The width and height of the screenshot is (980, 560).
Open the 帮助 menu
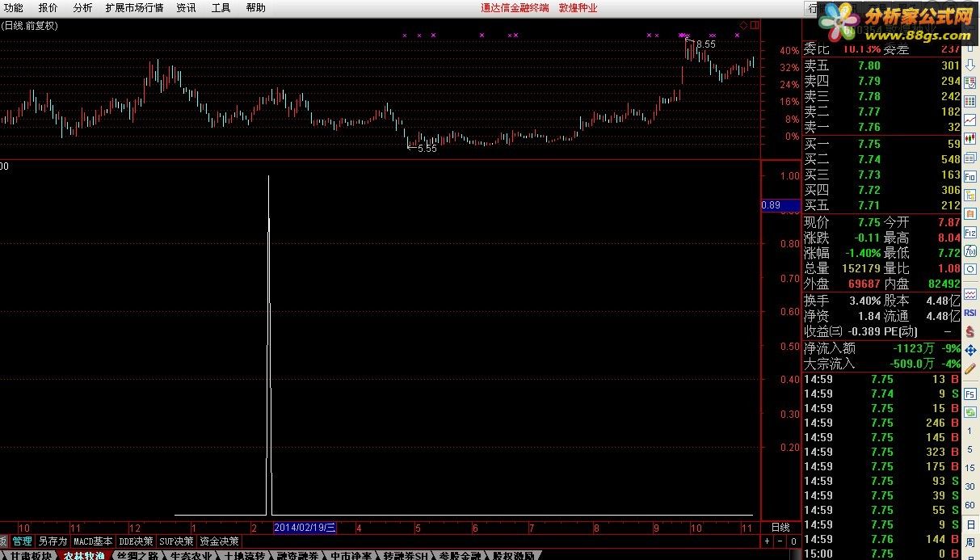pos(255,7)
